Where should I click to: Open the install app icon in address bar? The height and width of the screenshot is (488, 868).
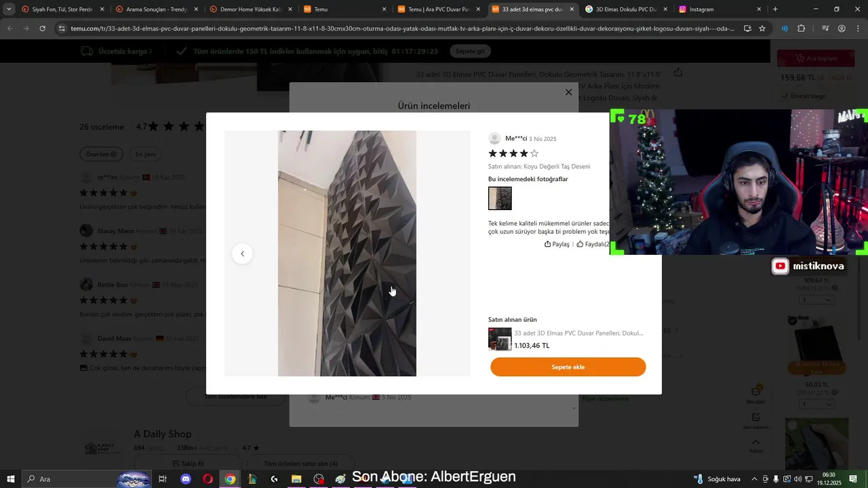[747, 28]
